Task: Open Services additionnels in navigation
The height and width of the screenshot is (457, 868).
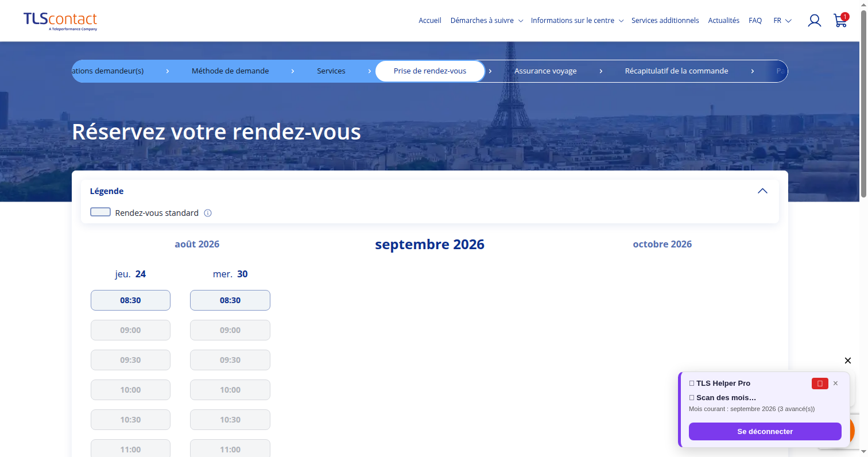Action: point(665,21)
